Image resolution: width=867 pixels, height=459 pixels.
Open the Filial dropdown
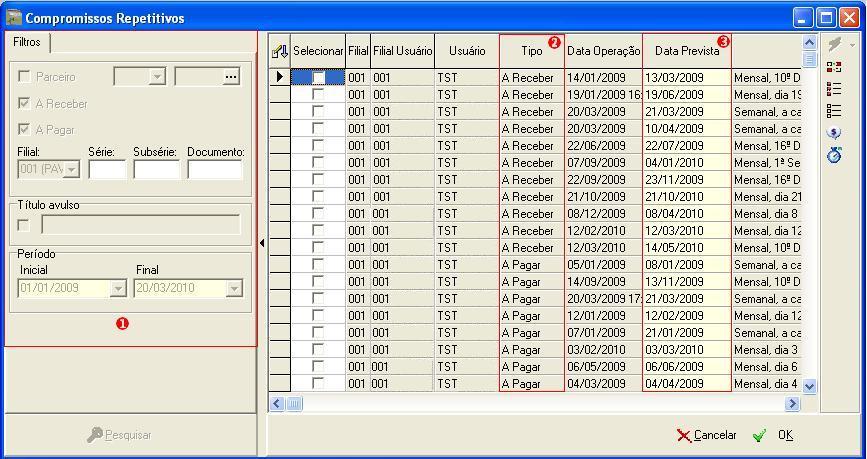coord(72,170)
